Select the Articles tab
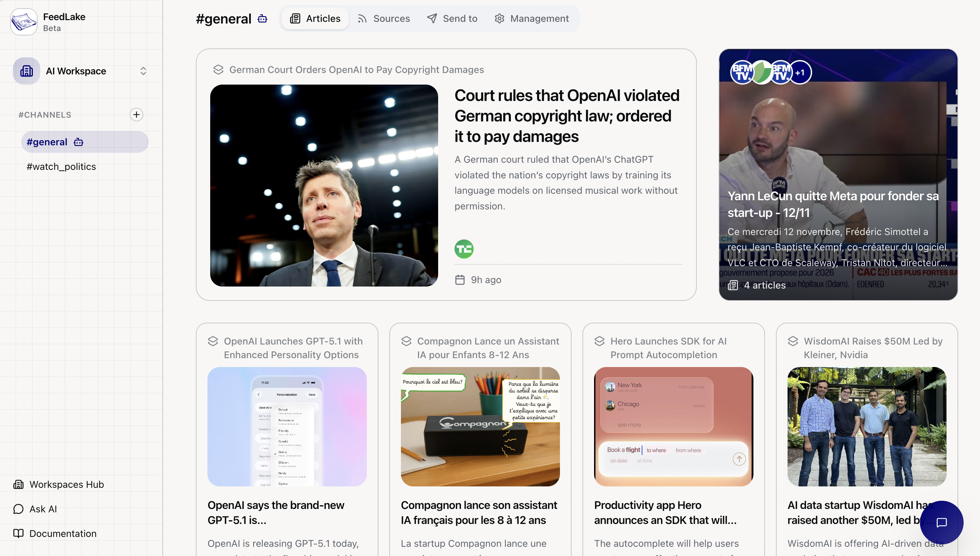This screenshot has height=556, width=980. click(x=315, y=18)
